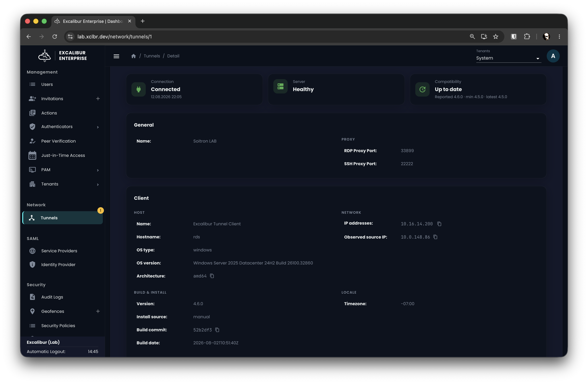Click the address bar URL
This screenshot has height=384, width=588.
coord(115,37)
